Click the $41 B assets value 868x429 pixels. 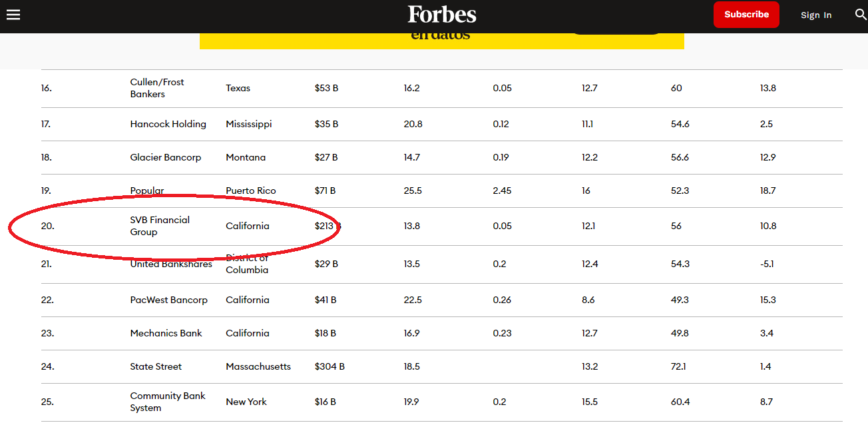point(325,300)
